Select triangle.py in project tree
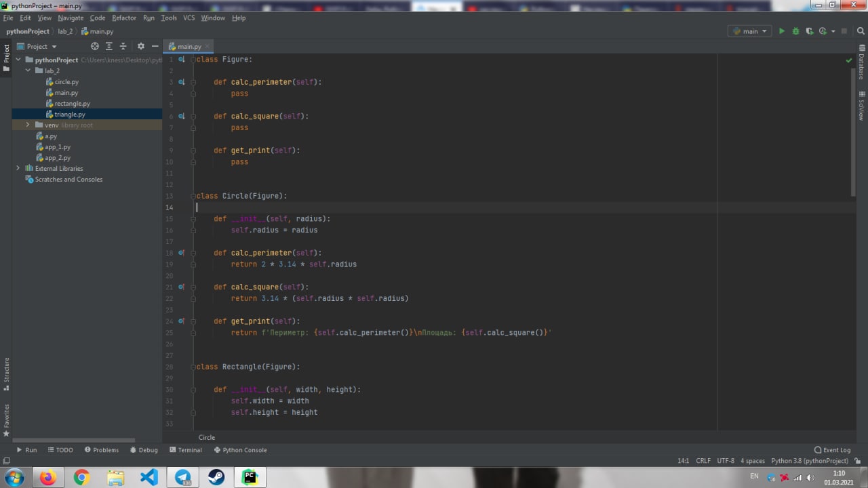 [x=70, y=115]
